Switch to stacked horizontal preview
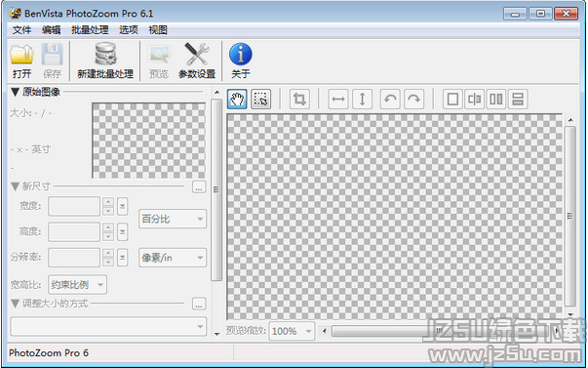 click(518, 100)
